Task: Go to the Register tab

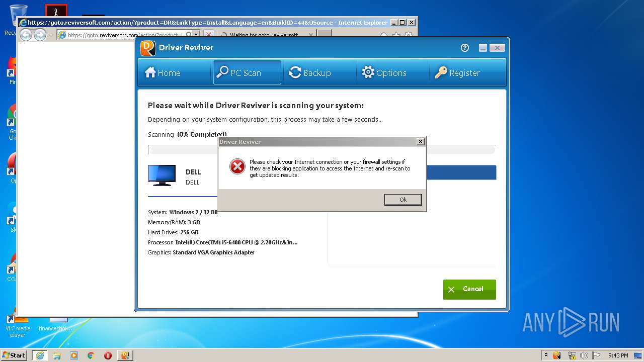Action: (466, 73)
